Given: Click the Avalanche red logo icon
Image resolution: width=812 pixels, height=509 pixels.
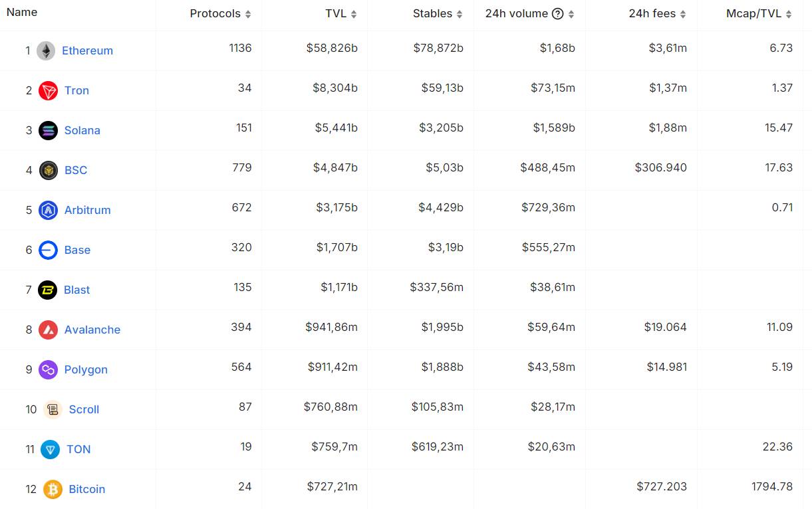Looking at the screenshot, I should tap(48, 330).
